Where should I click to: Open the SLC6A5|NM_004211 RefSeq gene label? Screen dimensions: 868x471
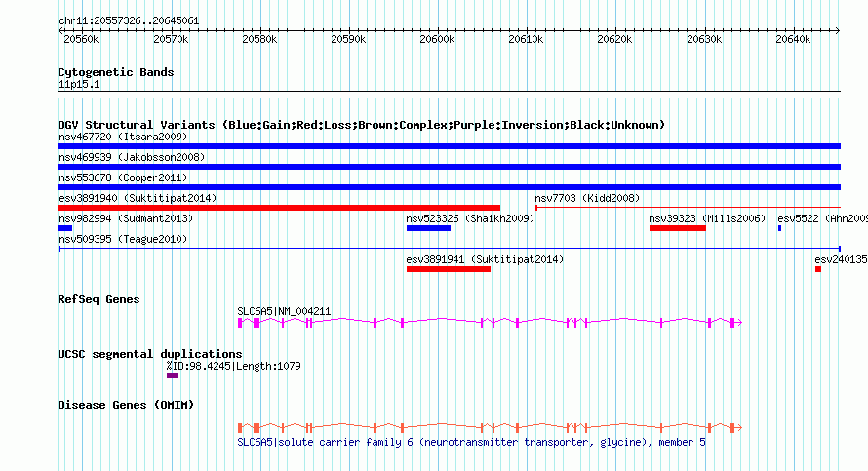(284, 312)
